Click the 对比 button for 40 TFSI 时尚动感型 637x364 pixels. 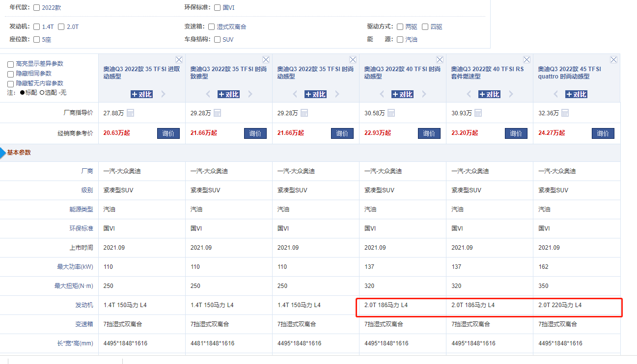pyautogui.click(x=402, y=94)
